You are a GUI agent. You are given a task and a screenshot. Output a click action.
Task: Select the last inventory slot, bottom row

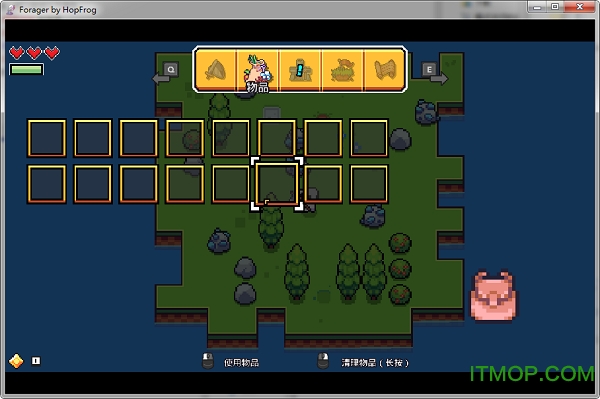(x=369, y=184)
